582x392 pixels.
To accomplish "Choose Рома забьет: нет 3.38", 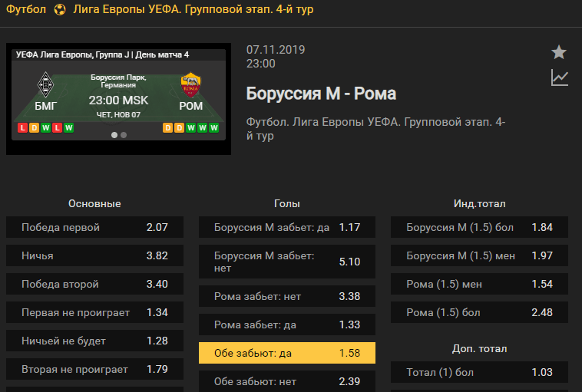I will [x=287, y=296].
